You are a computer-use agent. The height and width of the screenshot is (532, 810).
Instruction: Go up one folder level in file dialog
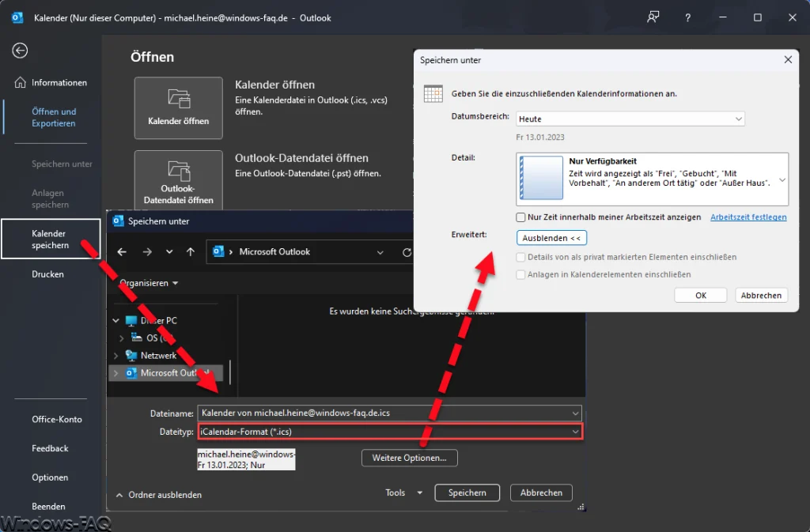point(191,252)
